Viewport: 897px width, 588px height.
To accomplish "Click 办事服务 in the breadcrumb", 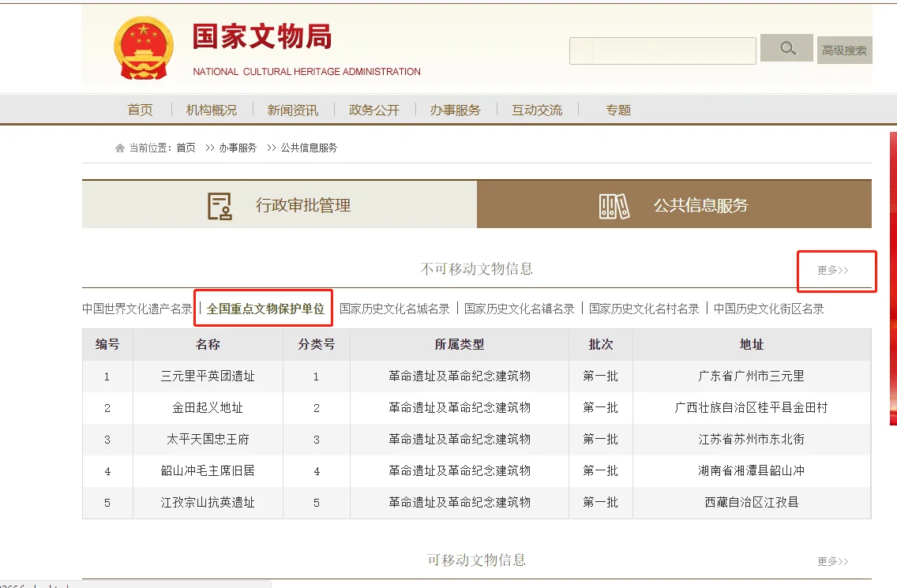I will tap(238, 148).
